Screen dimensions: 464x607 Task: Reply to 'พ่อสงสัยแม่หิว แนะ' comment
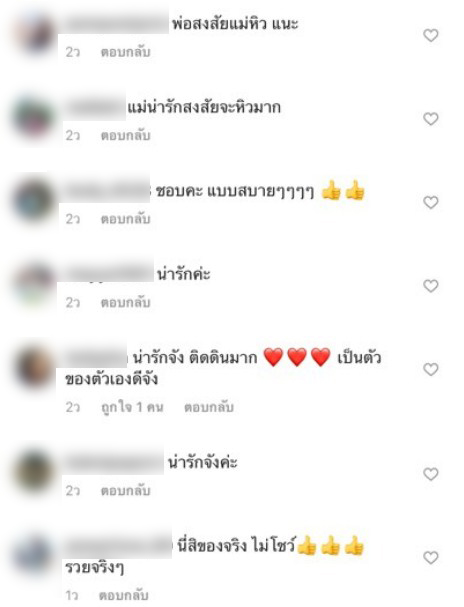point(125,52)
